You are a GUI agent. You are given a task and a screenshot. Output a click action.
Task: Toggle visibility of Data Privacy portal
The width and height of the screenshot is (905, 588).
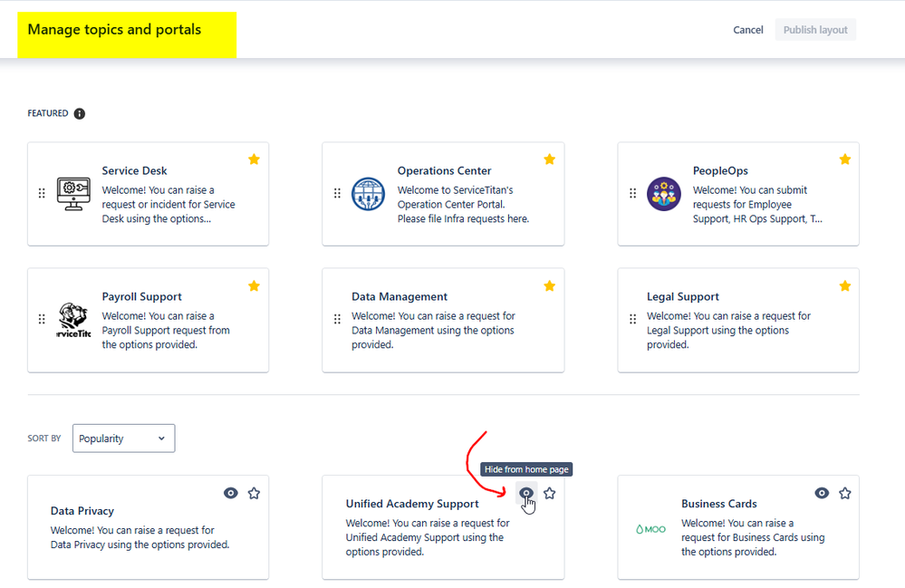[x=230, y=493]
